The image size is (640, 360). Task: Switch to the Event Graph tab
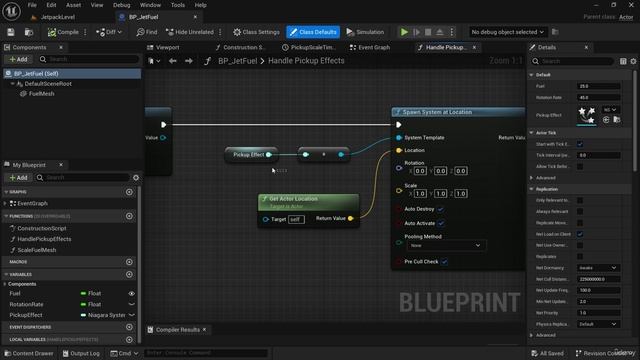point(370,47)
